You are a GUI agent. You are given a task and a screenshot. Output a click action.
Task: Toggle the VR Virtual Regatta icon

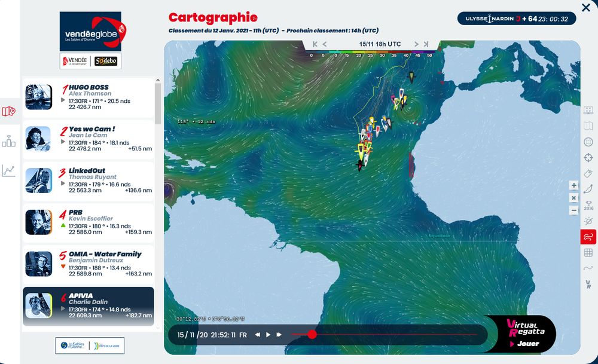[588, 284]
